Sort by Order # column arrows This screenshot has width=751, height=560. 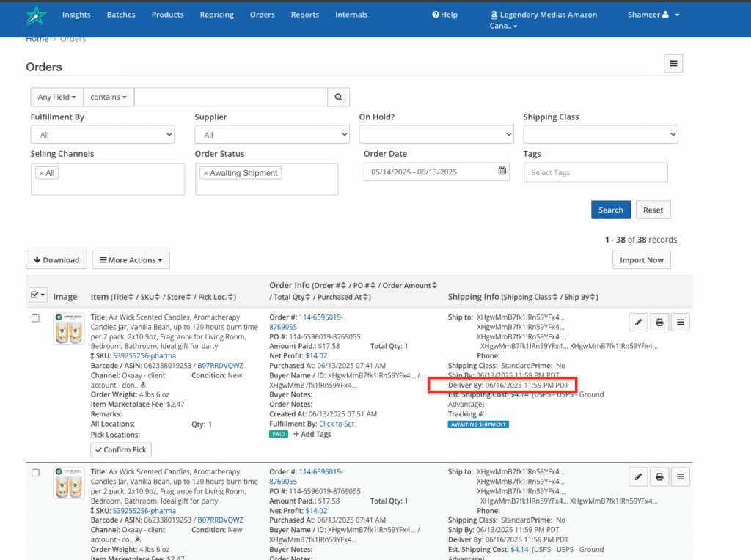click(x=343, y=285)
